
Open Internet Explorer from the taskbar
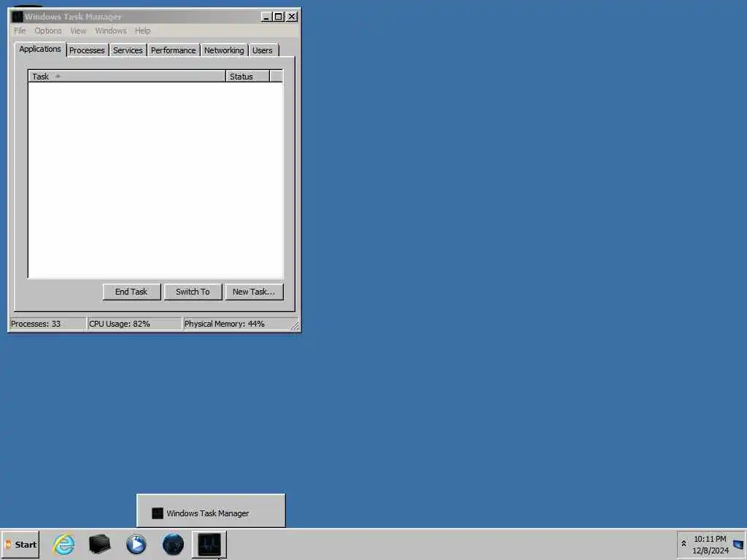[64, 544]
